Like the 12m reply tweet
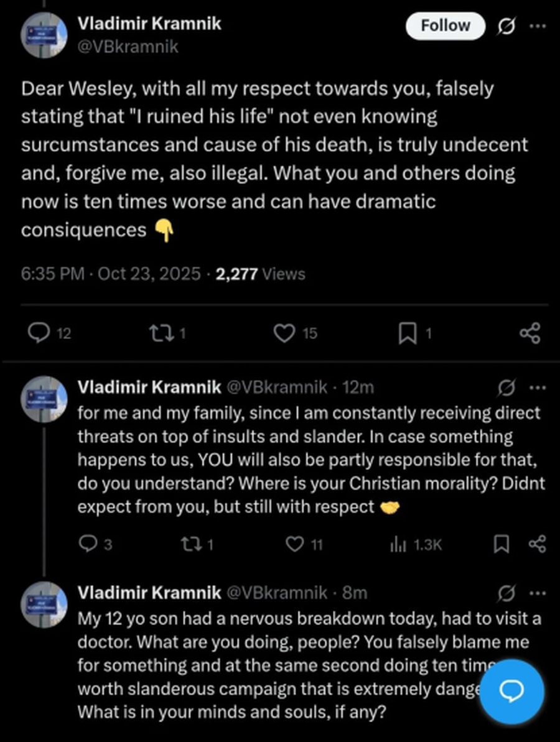The width and height of the screenshot is (560, 742). 294,545
